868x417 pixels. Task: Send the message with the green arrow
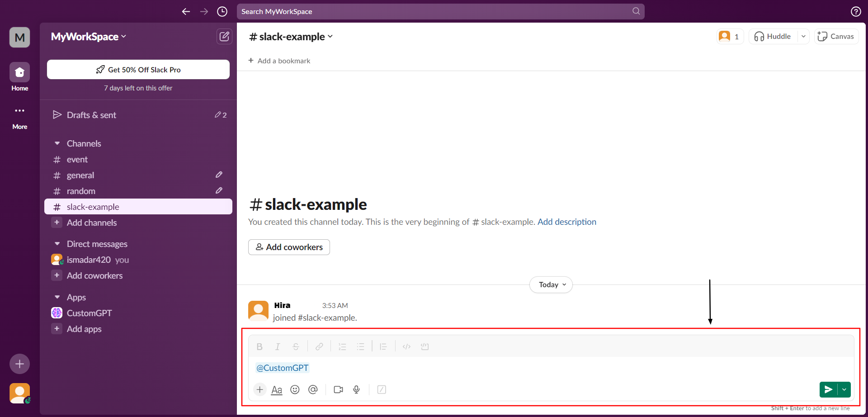tap(828, 389)
